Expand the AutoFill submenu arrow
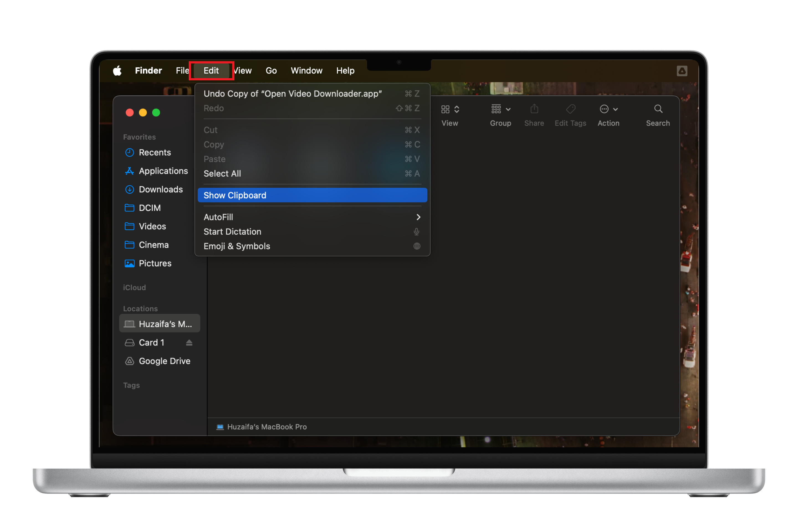798x532 pixels. tap(418, 217)
